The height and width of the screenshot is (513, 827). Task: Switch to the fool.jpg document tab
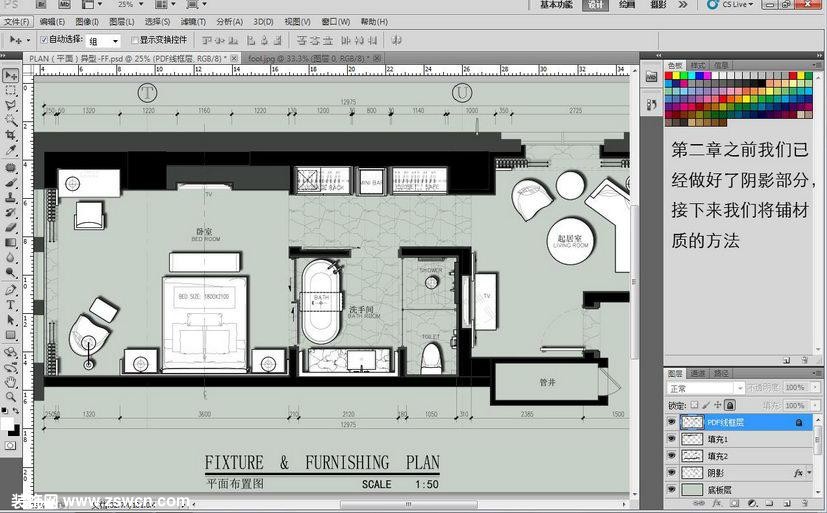311,59
